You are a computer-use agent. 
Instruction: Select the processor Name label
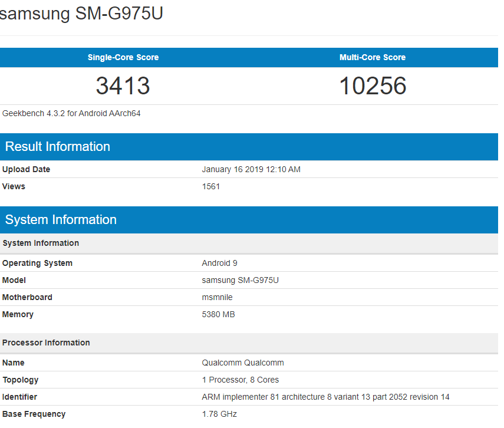[13, 363]
